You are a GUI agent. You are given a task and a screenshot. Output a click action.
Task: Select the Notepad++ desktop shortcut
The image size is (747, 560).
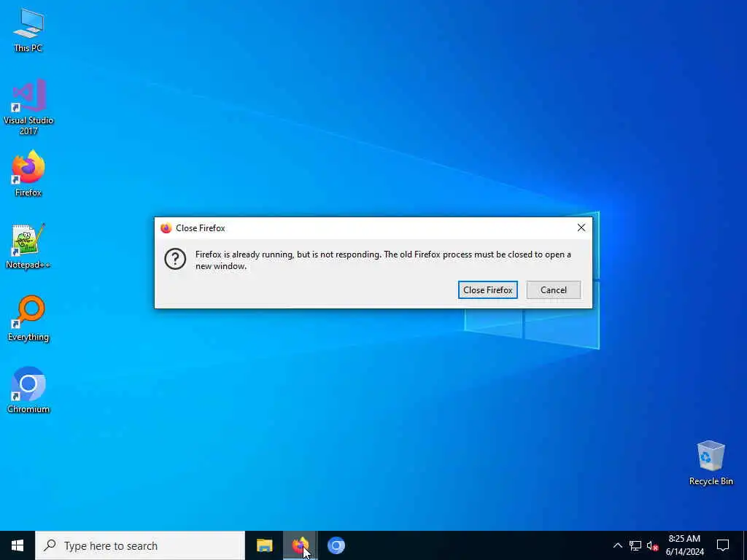(x=28, y=246)
